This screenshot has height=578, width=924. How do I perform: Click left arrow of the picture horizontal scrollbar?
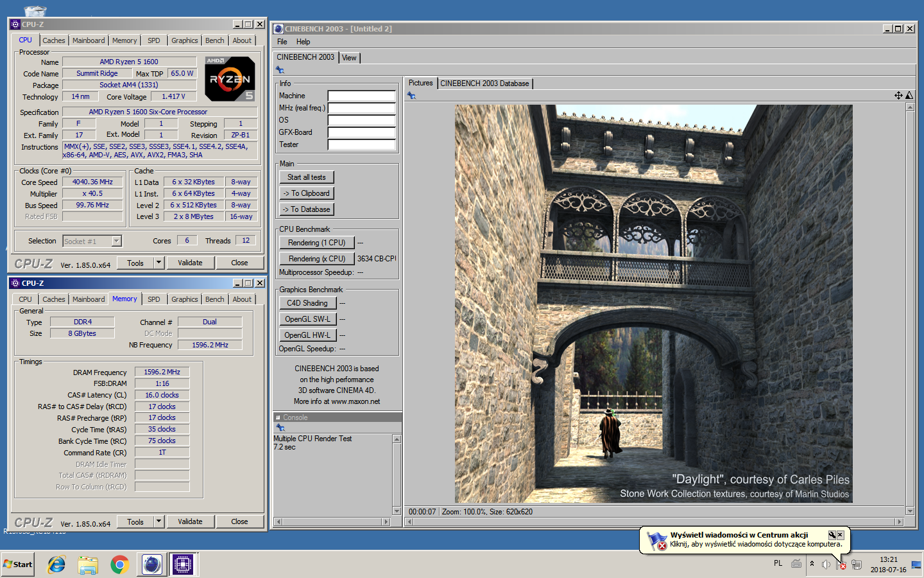coord(411,521)
